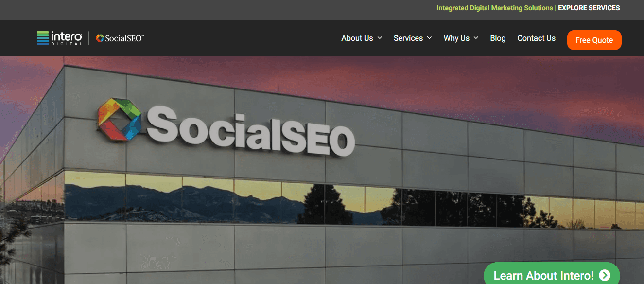Click the Intero Digital stacked-bars logo icon
The image size is (644, 284).
pyautogui.click(x=43, y=38)
